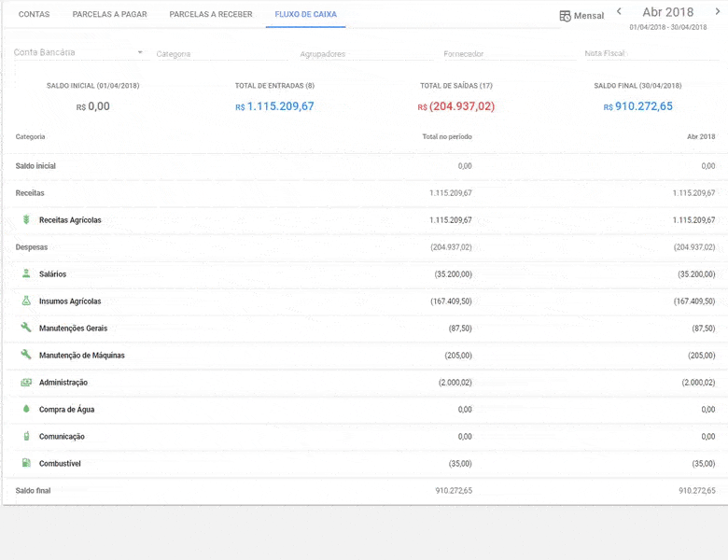This screenshot has height=560, width=728.
Task: Click the Administração money icon
Action: (x=26, y=383)
